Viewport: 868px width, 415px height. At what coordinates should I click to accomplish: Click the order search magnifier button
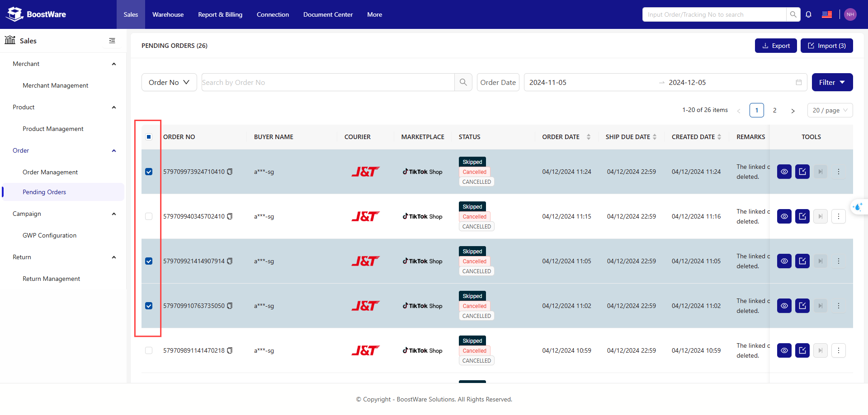pos(463,82)
